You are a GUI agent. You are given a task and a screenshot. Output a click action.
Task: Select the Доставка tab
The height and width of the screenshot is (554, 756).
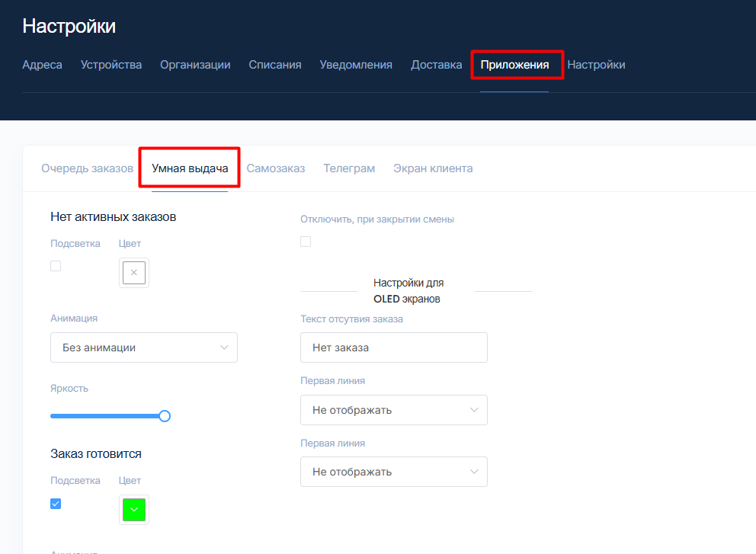click(436, 65)
